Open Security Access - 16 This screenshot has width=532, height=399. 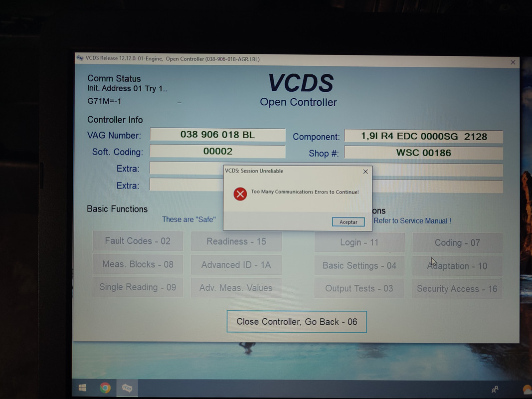(457, 289)
